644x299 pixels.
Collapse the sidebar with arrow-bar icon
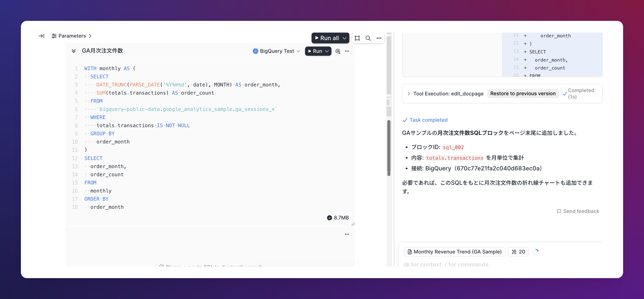(x=42, y=36)
